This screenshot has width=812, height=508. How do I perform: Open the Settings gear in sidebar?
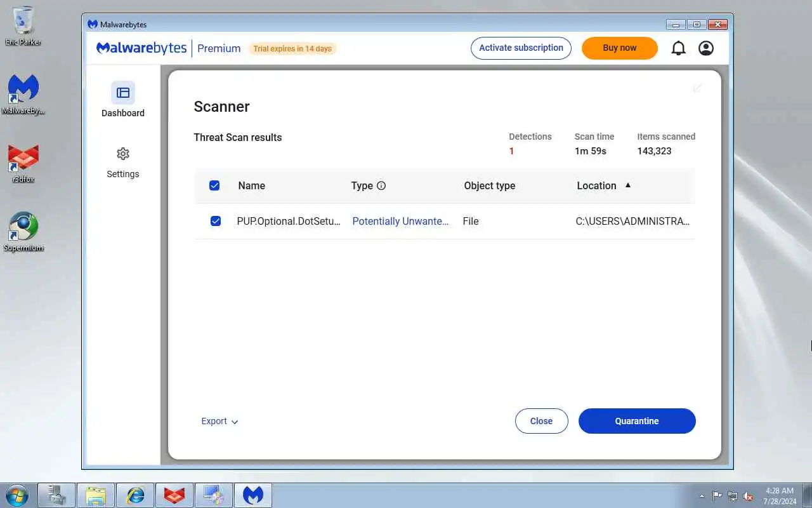click(x=123, y=154)
